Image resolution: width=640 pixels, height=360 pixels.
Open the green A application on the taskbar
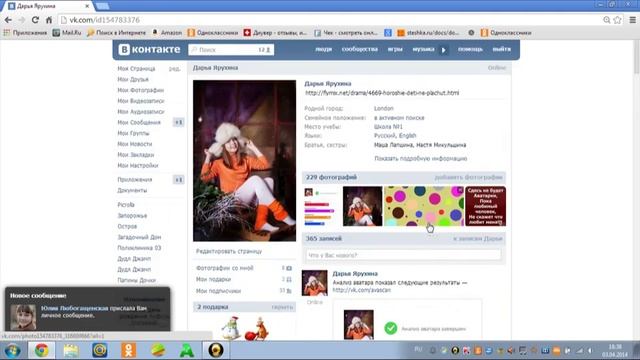187,350
